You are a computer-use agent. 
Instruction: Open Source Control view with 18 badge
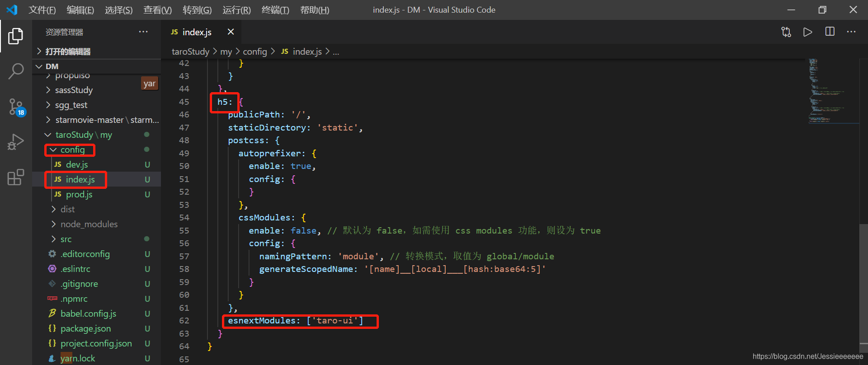tap(17, 107)
